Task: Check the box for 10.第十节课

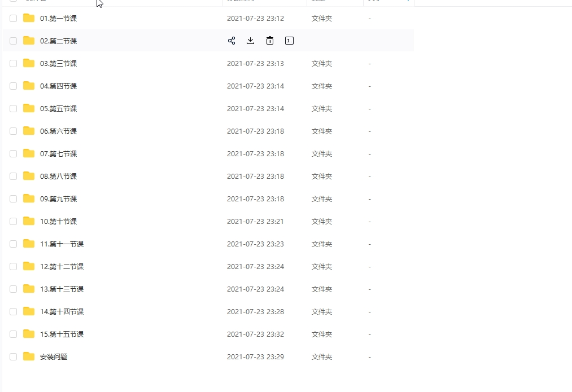Action: [13, 222]
